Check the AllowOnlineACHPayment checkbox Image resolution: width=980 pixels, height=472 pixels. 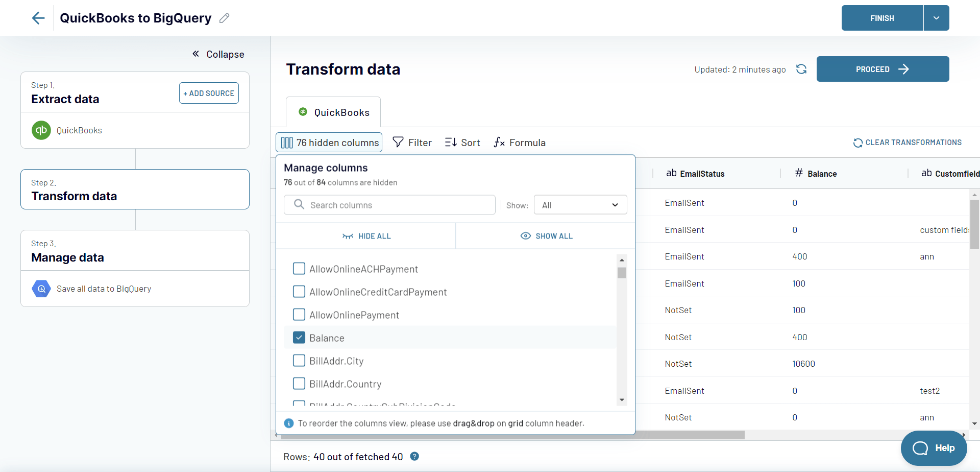[x=299, y=269]
